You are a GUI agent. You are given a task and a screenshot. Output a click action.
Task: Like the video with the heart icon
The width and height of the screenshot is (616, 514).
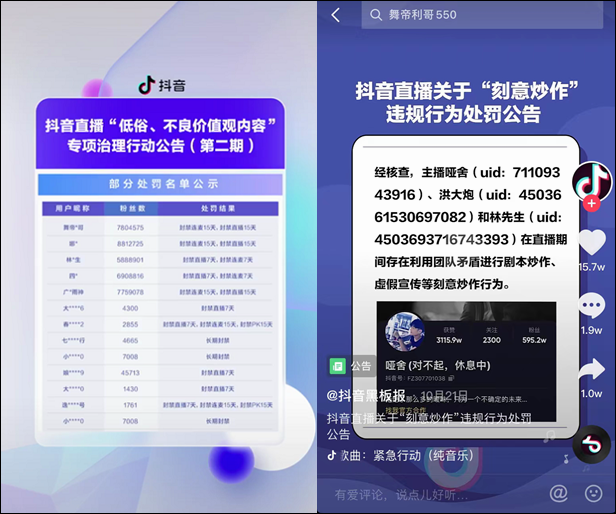point(592,242)
